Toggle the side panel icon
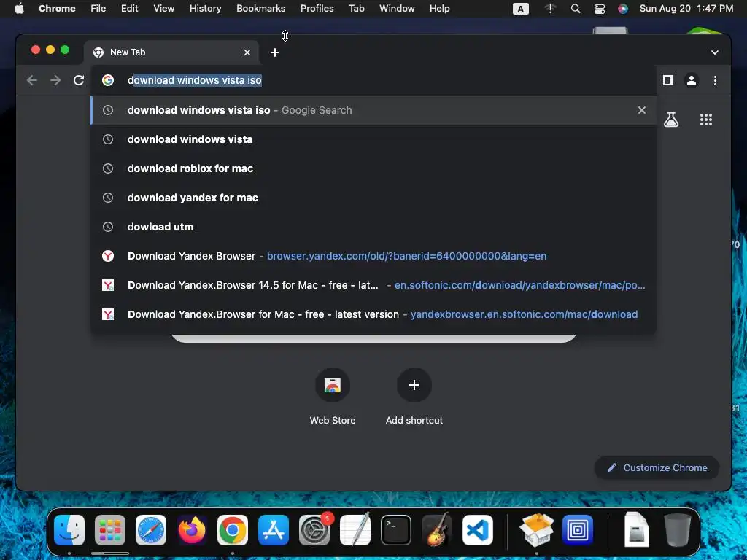The width and height of the screenshot is (747, 560). (x=668, y=80)
